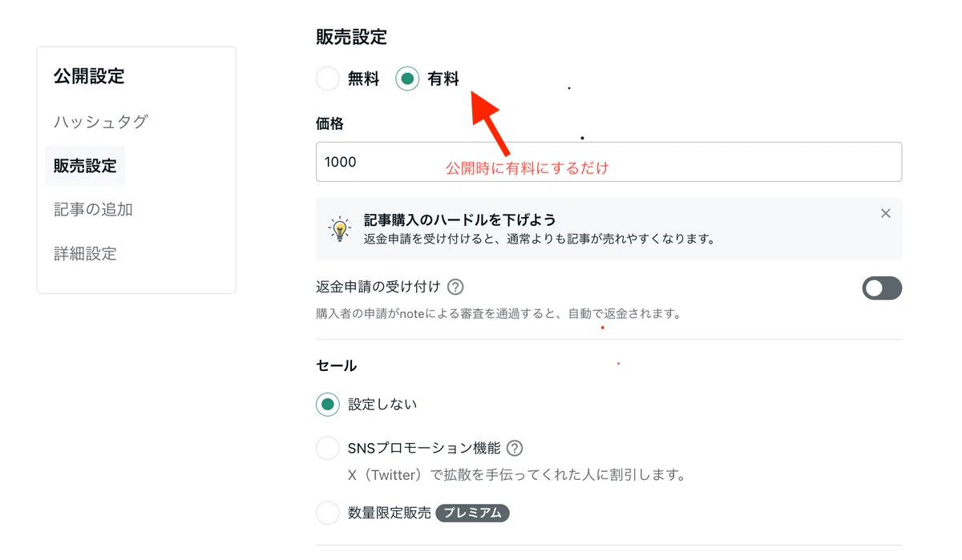Enable the 返金申請の受け付け toggle switch
Viewport: 962px width, 560px height.
click(x=882, y=288)
